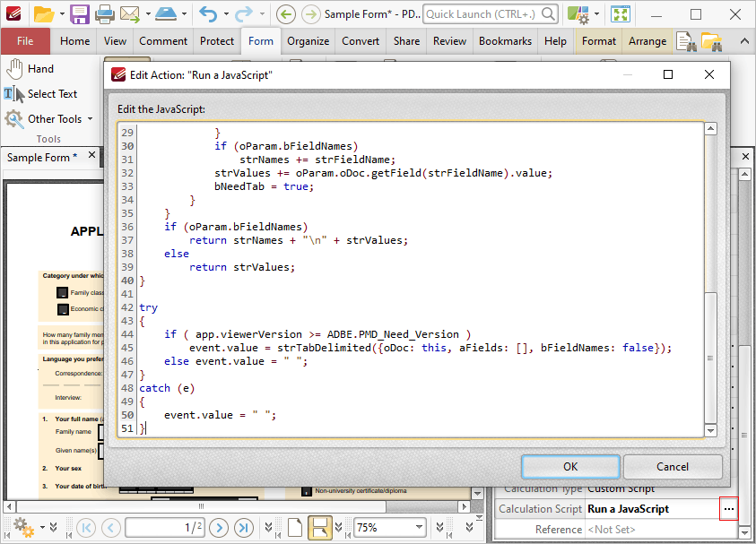Click the JavaScript editor vertical scrollbar thumb
This screenshot has height=544, width=756.
[710, 357]
